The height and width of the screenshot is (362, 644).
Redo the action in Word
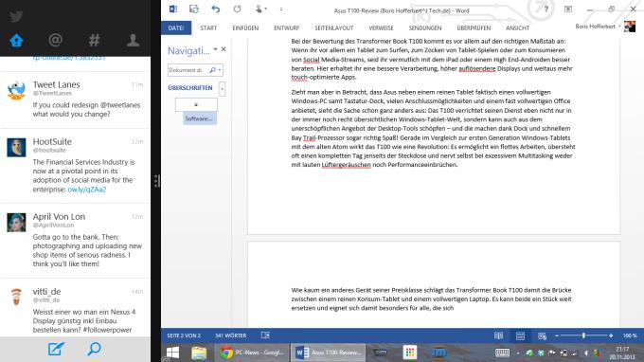click(x=237, y=9)
